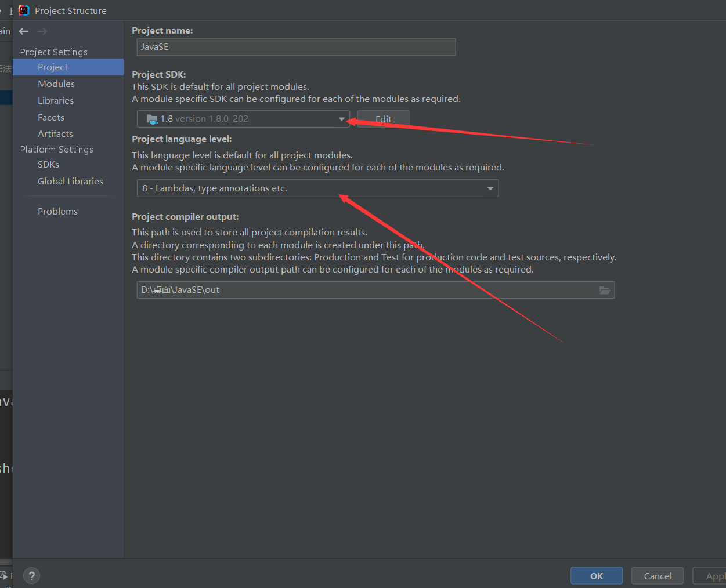This screenshot has height=588, width=726.
Task: Click the Platform Settings heading
Action: pos(56,150)
